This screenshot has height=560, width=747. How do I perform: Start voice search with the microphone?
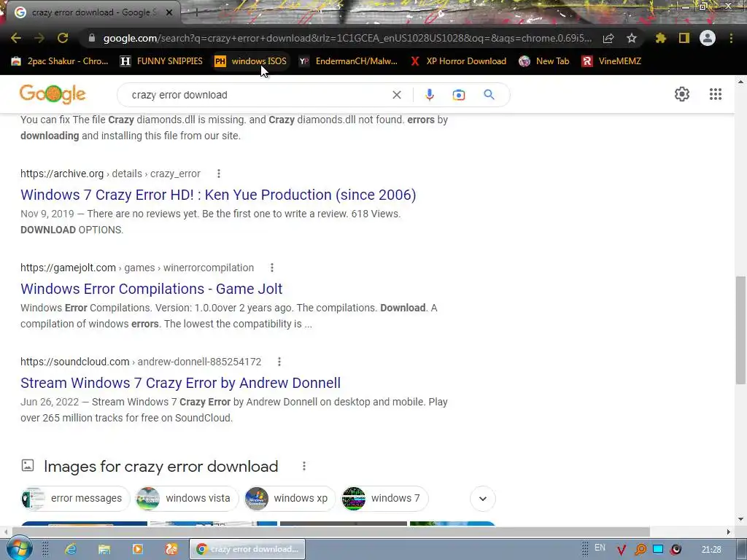(429, 95)
